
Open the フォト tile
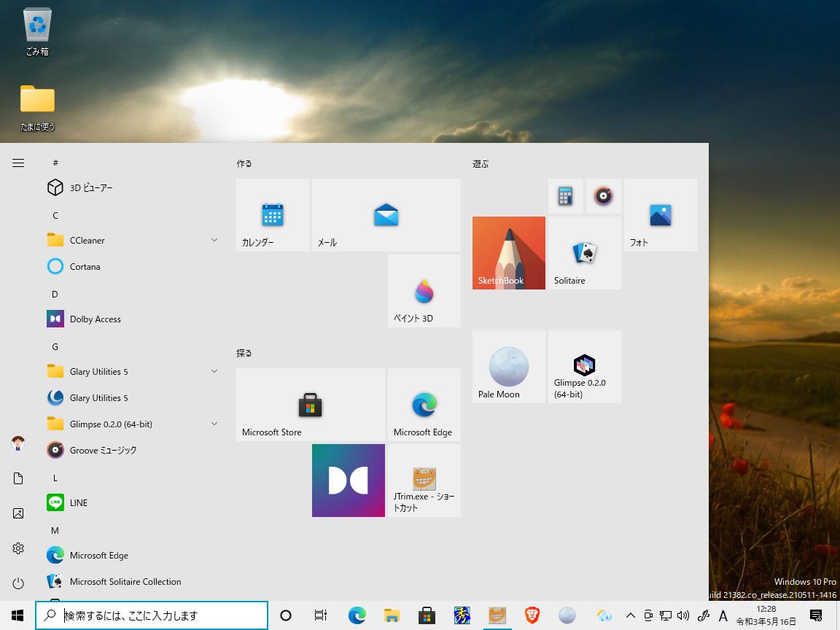coord(661,215)
